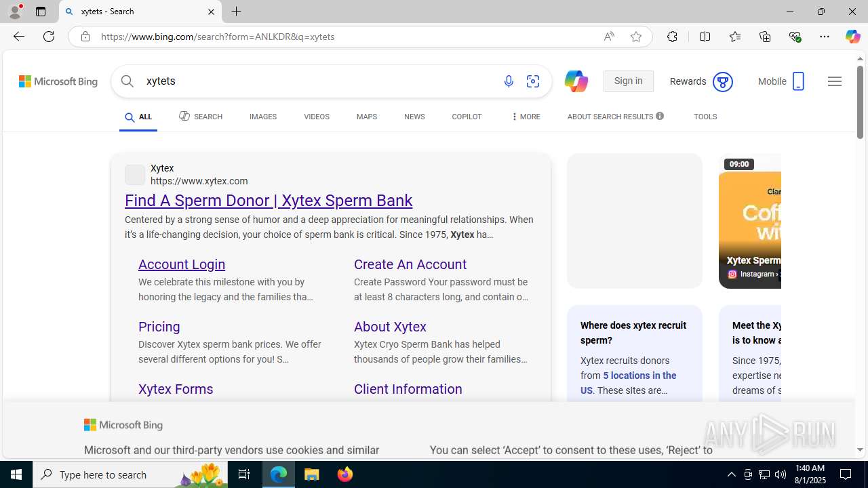Close the xytets - Search tab
The width and height of the screenshot is (868, 488).
211,12
